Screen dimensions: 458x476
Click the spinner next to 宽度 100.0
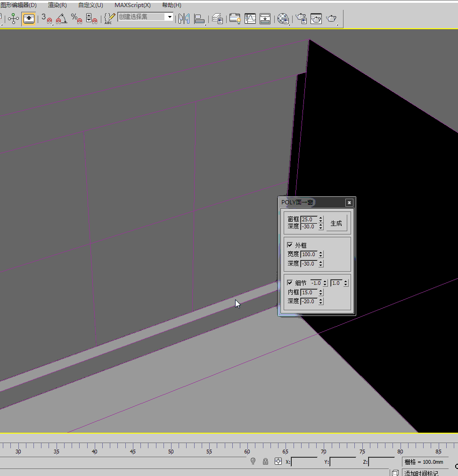(321, 254)
